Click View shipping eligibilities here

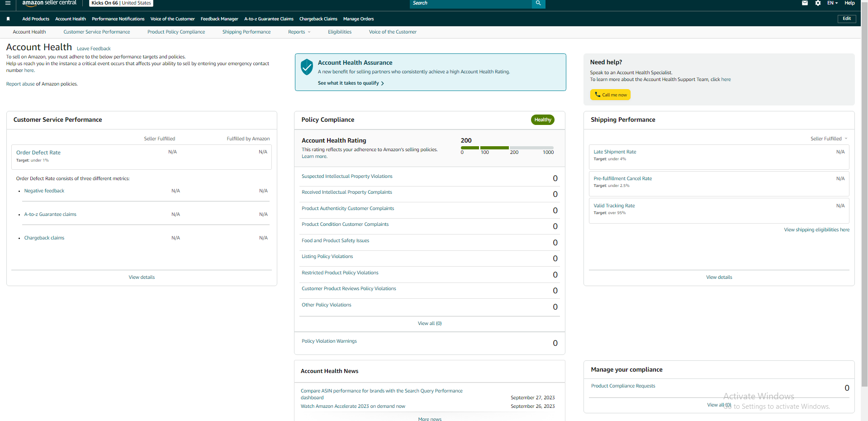pyautogui.click(x=816, y=230)
